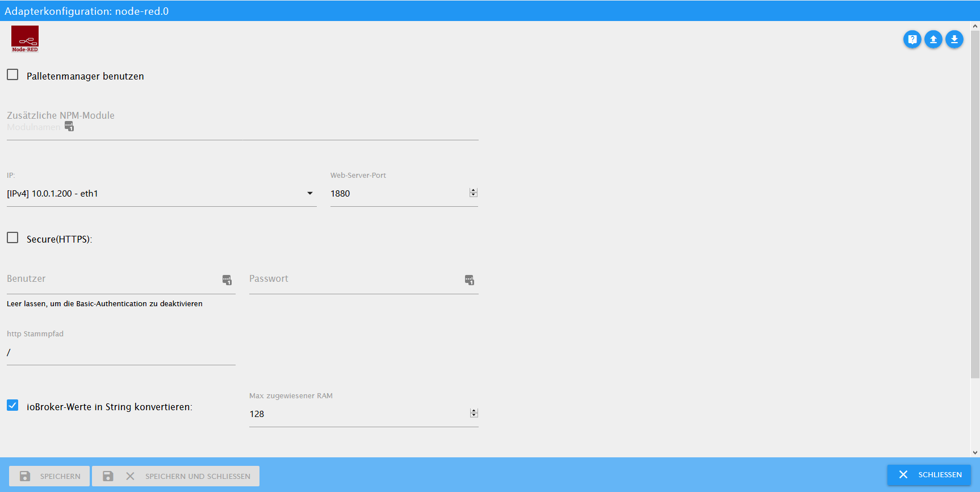Click the icon in Benutzer field

pos(227,280)
